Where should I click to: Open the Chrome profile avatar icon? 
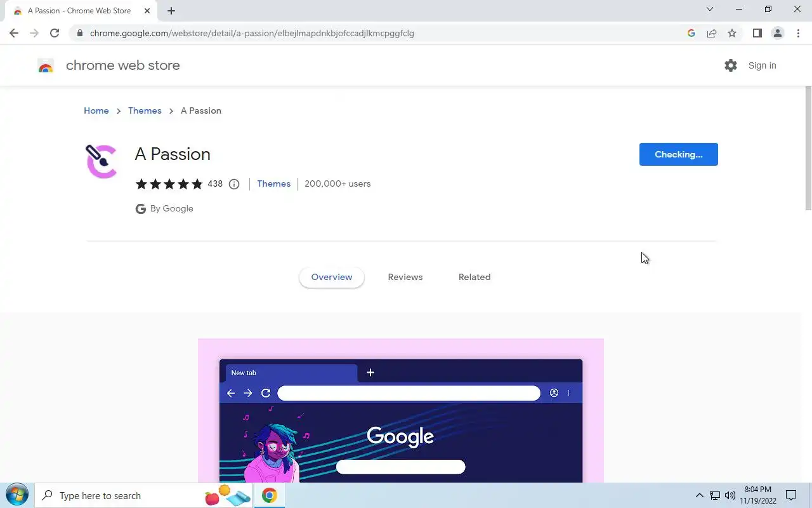777,33
